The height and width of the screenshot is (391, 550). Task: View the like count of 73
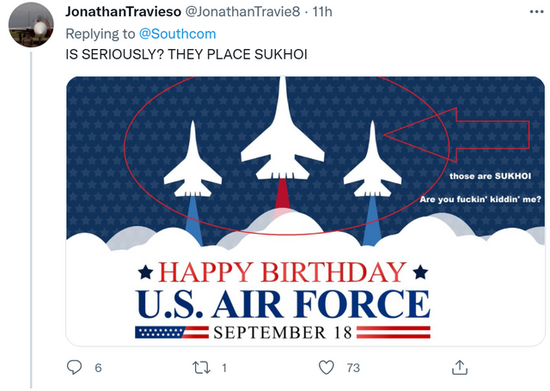click(x=353, y=368)
